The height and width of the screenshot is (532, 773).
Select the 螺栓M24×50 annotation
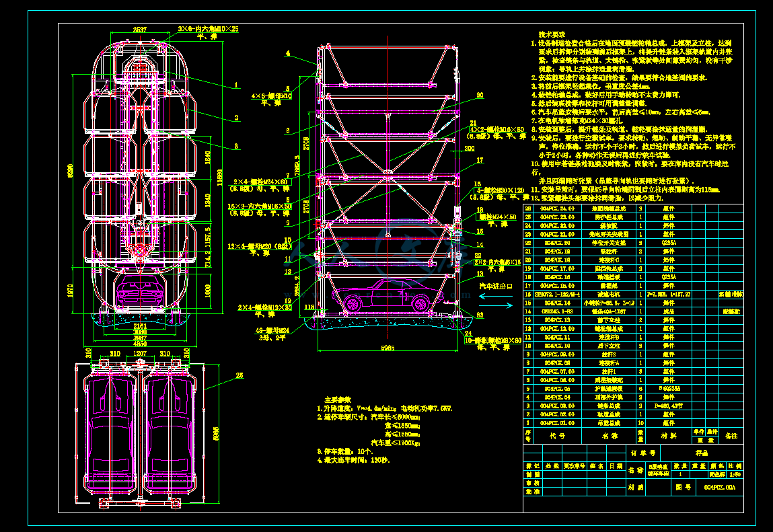coord(497,217)
